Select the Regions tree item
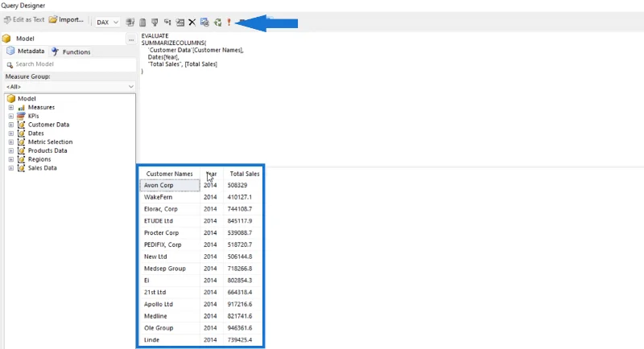644x349 pixels. (39, 159)
